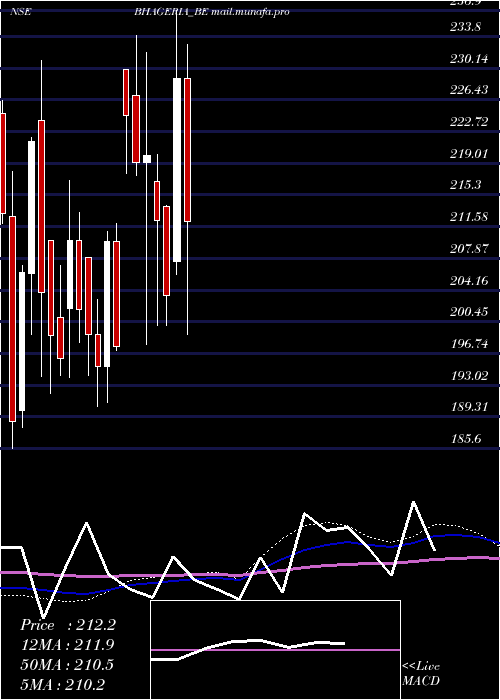Click the 200.45 price axis label

[469, 312]
